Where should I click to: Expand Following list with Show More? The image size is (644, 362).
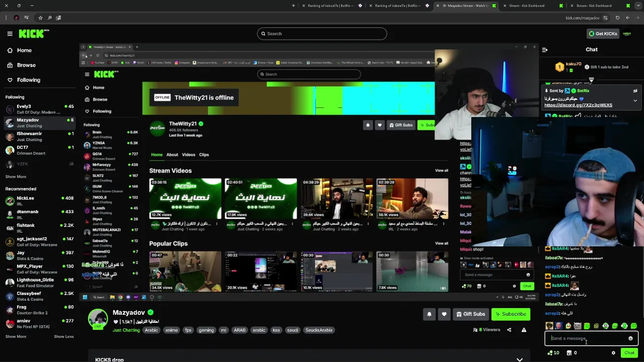tap(16, 176)
